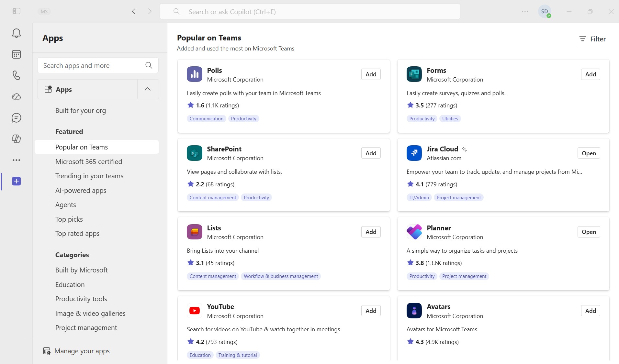Open the Image & video galleries category

pyautogui.click(x=90, y=314)
